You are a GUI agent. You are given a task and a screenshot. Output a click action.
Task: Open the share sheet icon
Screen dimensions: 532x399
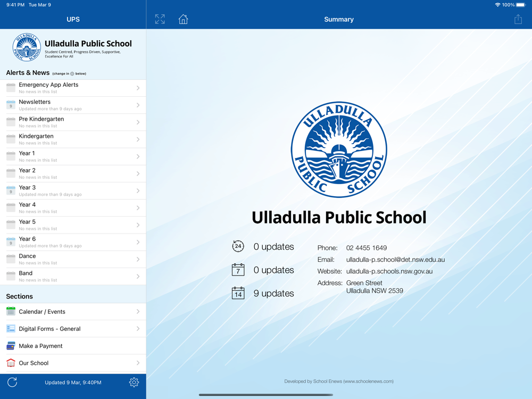(518, 19)
